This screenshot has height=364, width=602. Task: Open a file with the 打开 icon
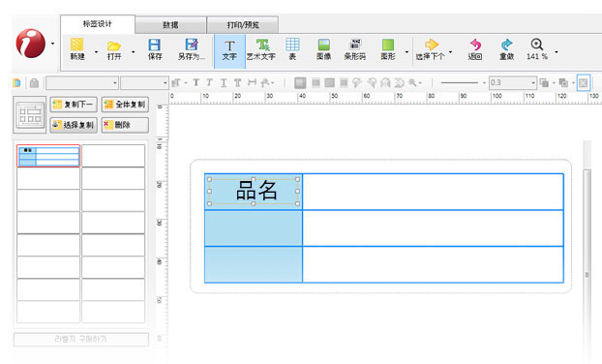pos(114,50)
